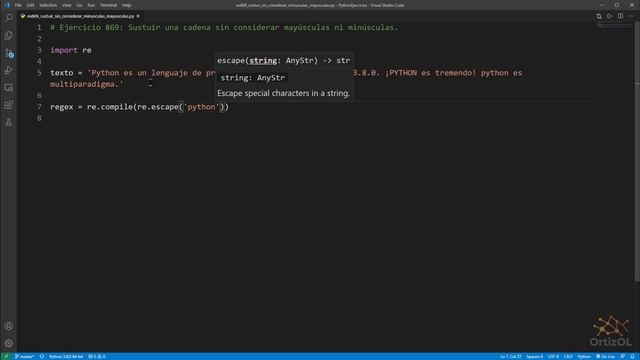Open the Run menu
This screenshot has height=360, width=640.
[x=91, y=5]
